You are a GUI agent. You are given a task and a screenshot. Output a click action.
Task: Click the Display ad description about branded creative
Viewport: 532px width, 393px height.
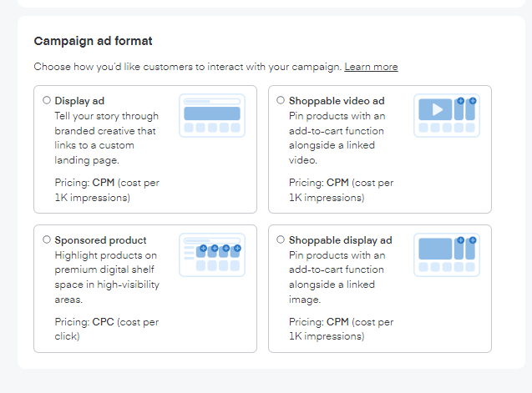coord(105,138)
